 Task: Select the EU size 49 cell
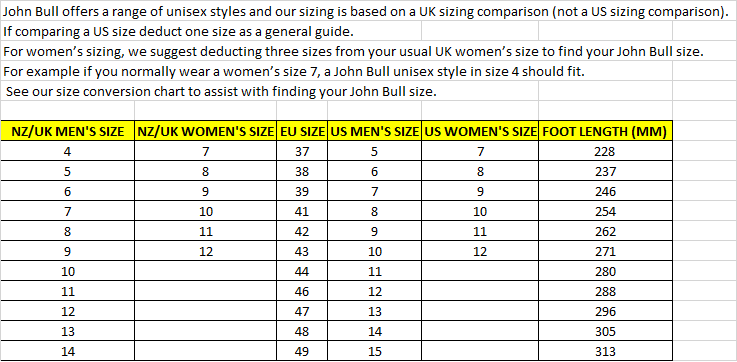(302, 351)
